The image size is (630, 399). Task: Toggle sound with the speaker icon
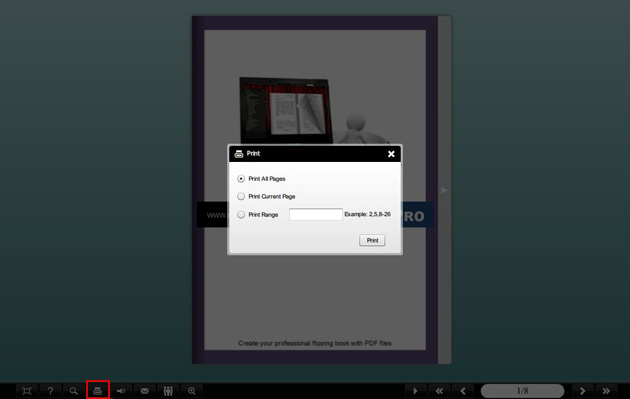(121, 391)
